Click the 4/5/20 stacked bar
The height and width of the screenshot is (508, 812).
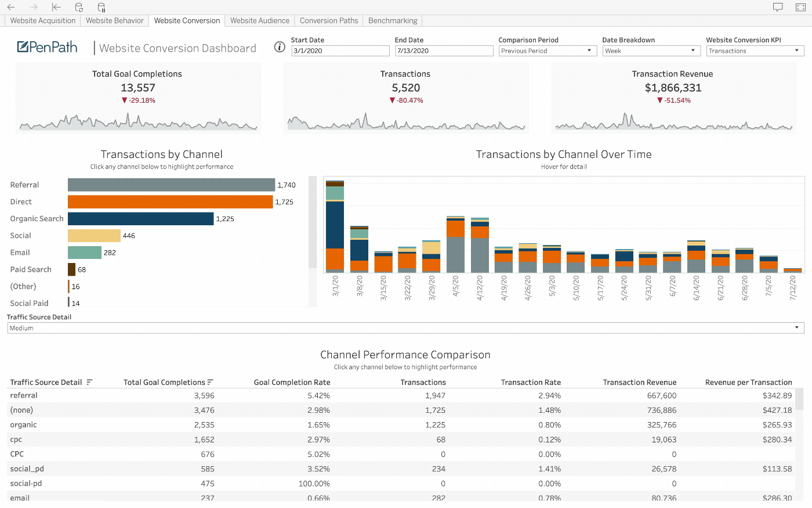coord(455,244)
